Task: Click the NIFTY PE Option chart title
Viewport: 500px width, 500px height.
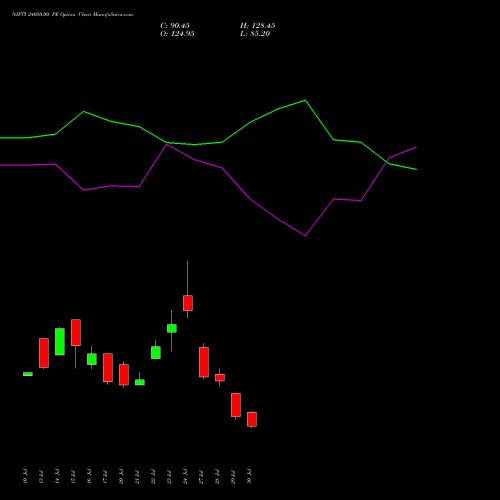Action: coord(72,14)
